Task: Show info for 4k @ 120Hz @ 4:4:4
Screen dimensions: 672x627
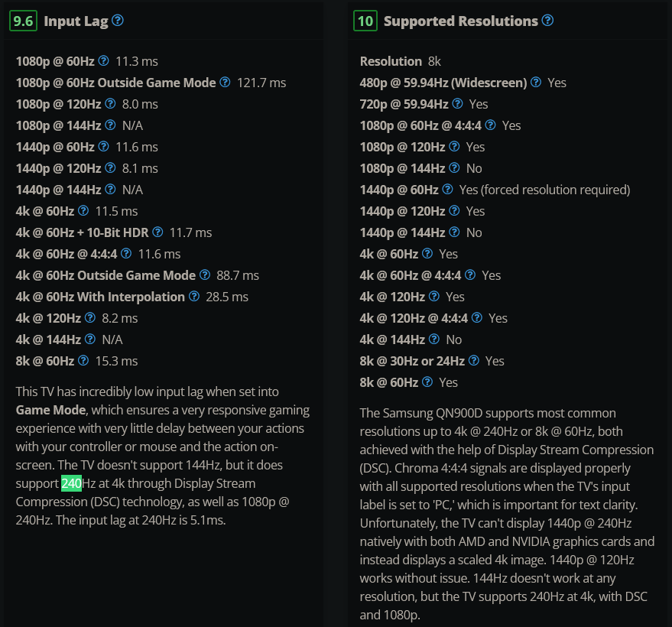Action: (476, 317)
